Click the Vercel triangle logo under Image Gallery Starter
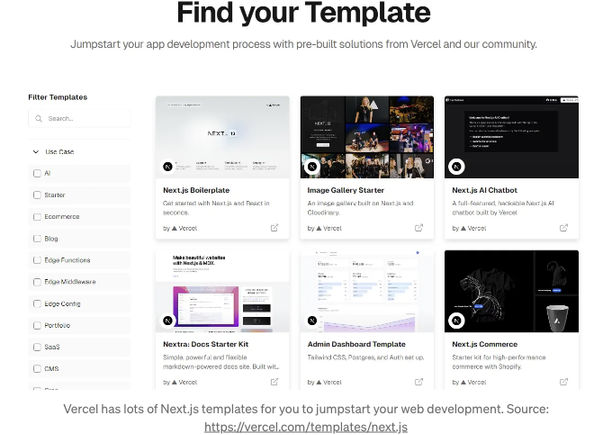The image size is (612, 435). click(319, 228)
